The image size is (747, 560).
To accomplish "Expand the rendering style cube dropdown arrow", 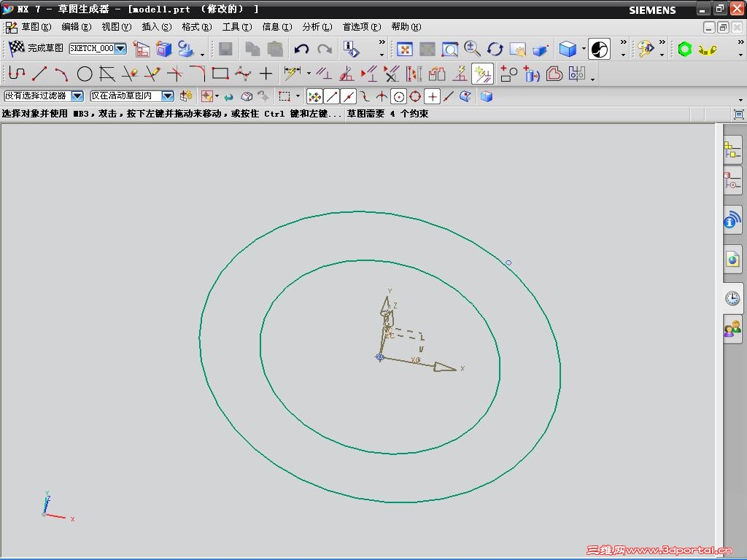I will [584, 49].
